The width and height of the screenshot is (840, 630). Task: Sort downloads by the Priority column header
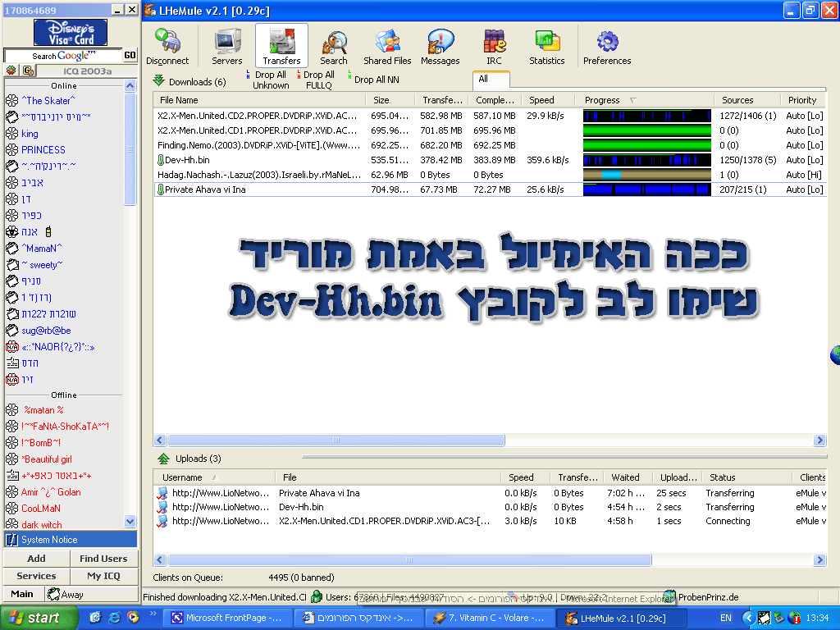click(803, 100)
